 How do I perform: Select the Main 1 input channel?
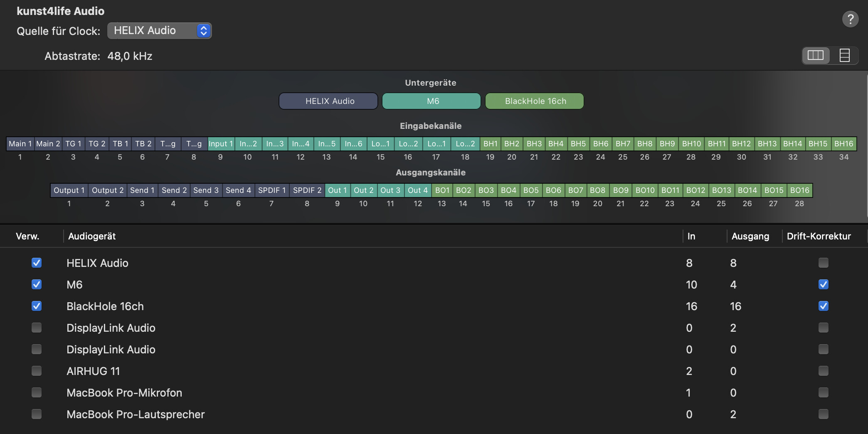(x=20, y=144)
